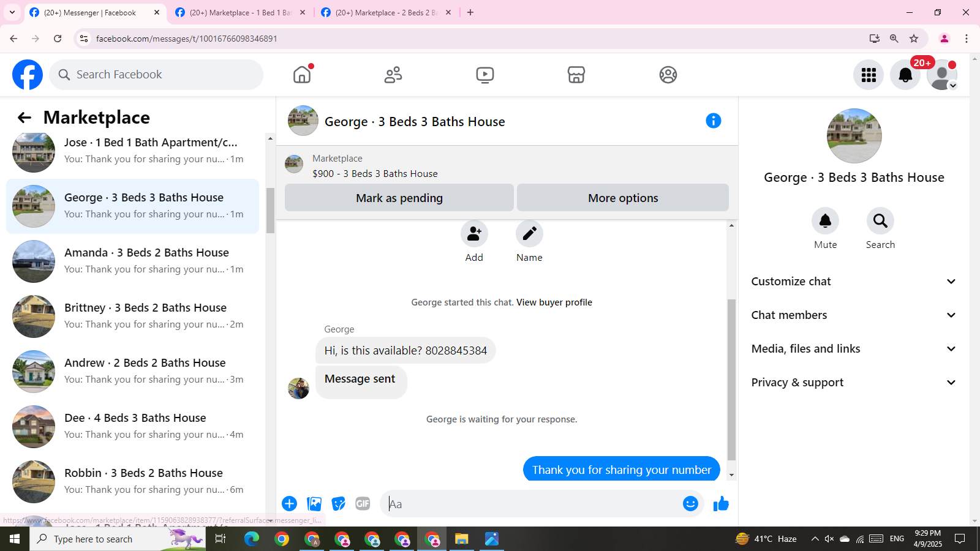Image resolution: width=980 pixels, height=551 pixels.
Task: Open the emoji picker
Action: pos(690,504)
